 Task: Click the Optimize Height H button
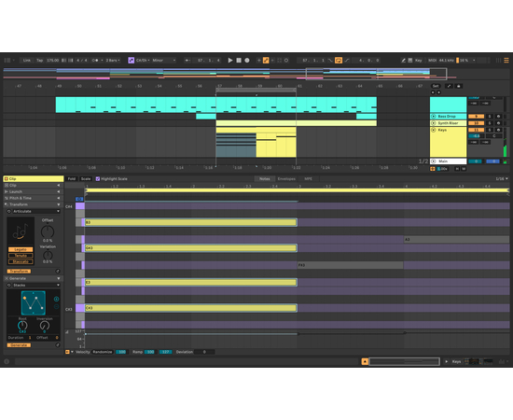click(457, 169)
